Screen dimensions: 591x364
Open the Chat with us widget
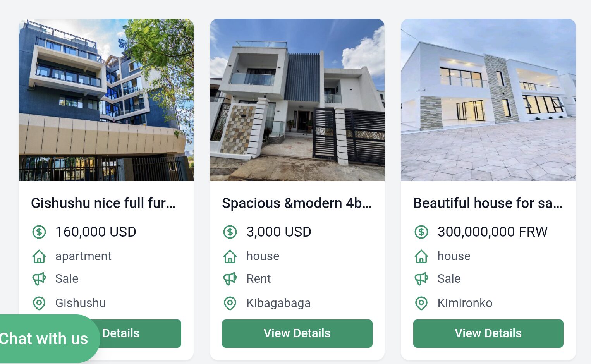coord(45,339)
